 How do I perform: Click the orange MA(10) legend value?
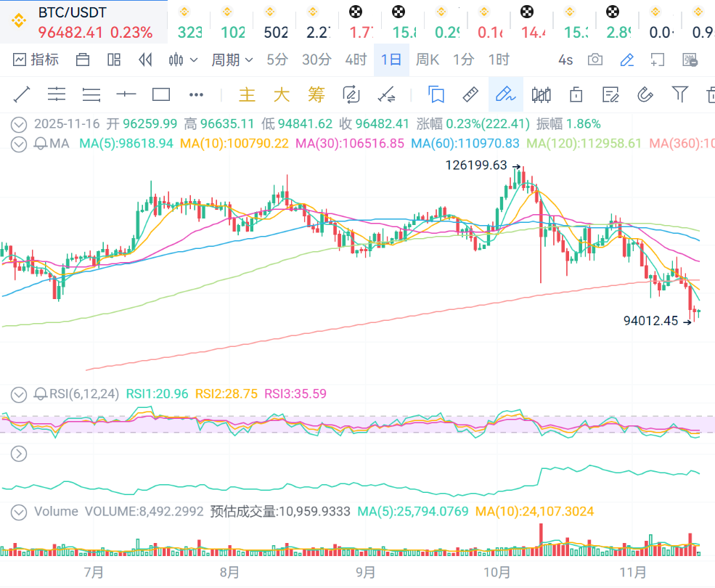click(x=234, y=144)
